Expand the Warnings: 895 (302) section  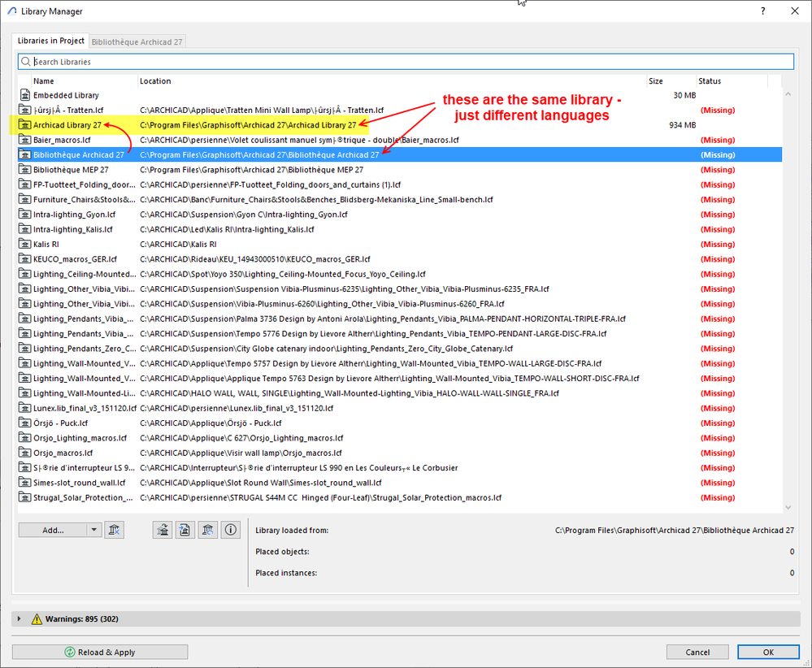(x=20, y=618)
